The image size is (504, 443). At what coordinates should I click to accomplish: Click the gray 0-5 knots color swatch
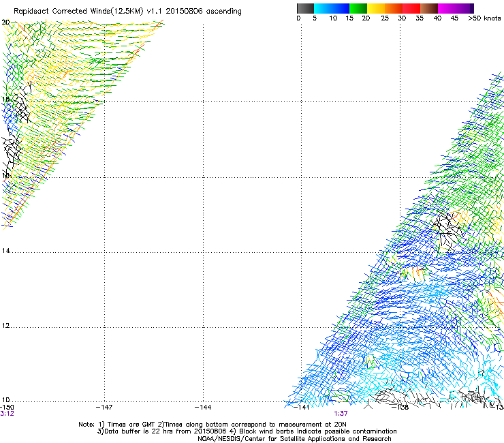click(305, 8)
